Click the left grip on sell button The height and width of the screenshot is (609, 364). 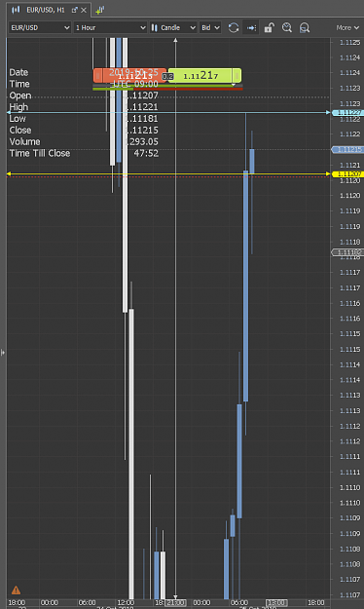tap(97, 76)
